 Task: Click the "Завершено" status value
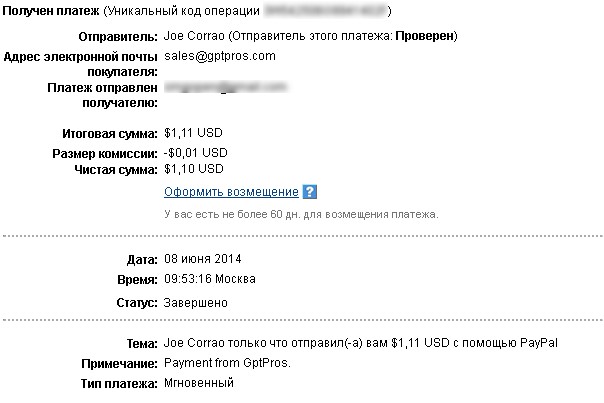(x=195, y=301)
